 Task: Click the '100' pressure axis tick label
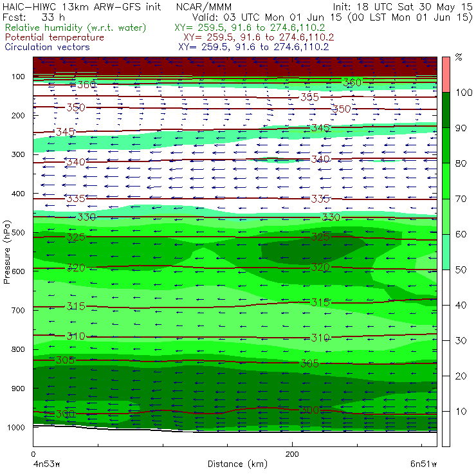[x=18, y=77]
